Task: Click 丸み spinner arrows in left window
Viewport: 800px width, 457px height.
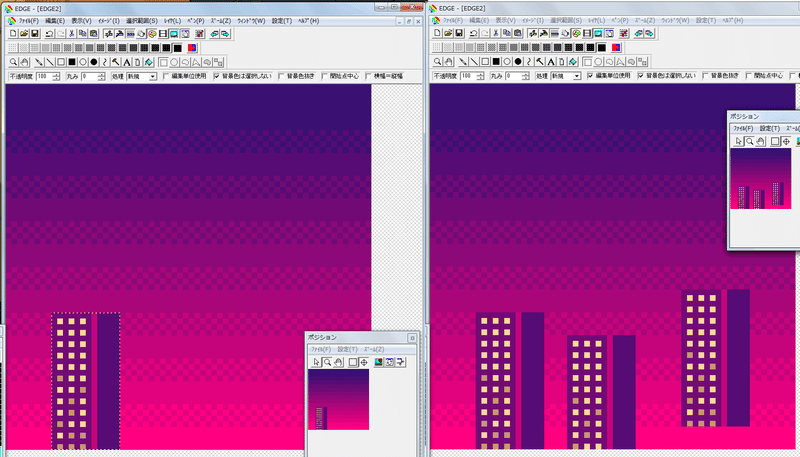Action: coord(101,77)
